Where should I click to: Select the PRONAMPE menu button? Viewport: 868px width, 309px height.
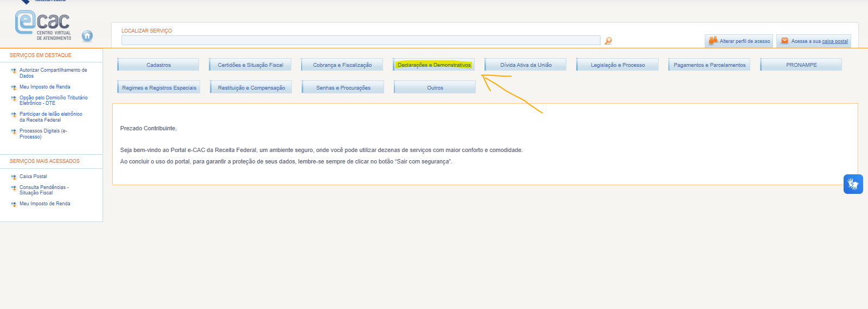pyautogui.click(x=801, y=65)
